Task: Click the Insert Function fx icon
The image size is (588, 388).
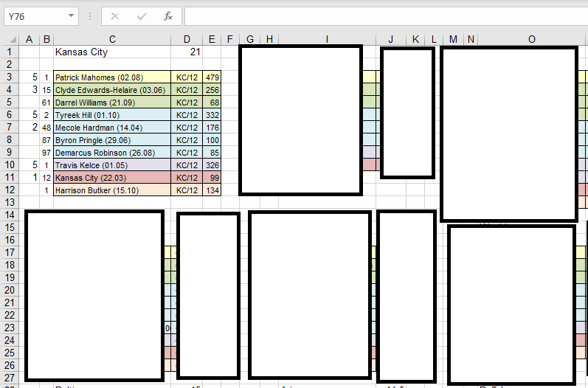Action: 168,15
